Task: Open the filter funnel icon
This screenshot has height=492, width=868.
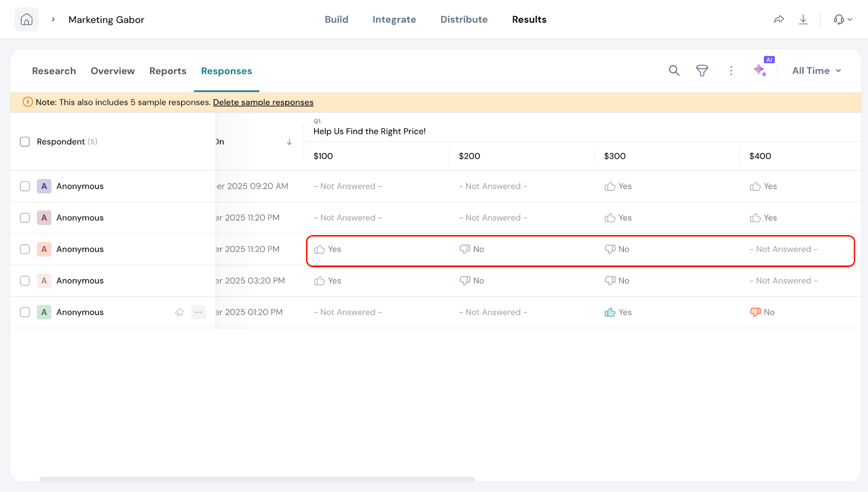Action: click(x=702, y=71)
